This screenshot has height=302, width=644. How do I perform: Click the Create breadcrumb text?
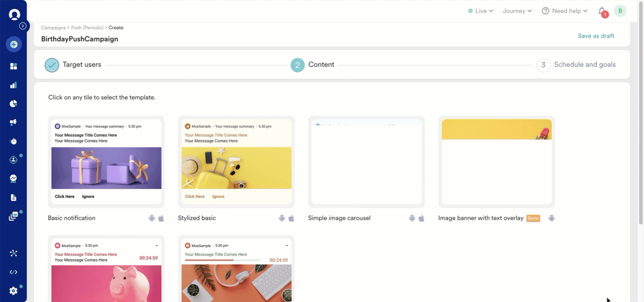(x=116, y=28)
